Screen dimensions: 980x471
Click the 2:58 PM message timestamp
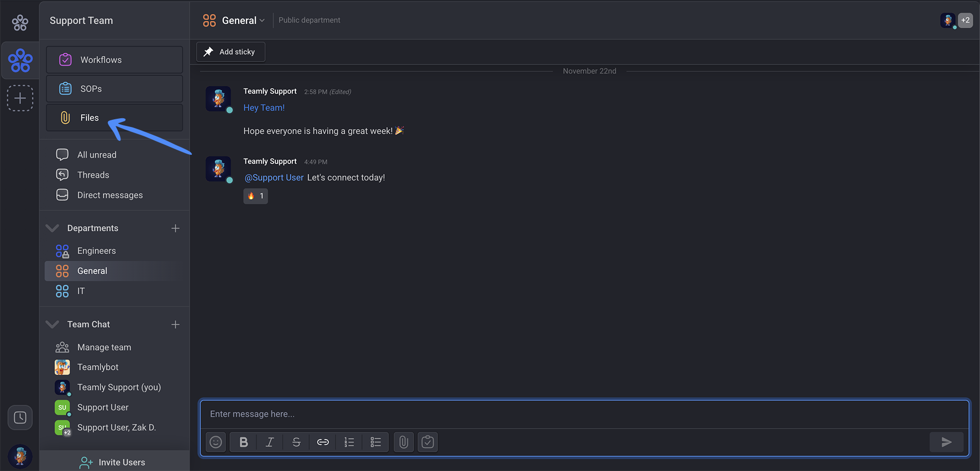[315, 92]
